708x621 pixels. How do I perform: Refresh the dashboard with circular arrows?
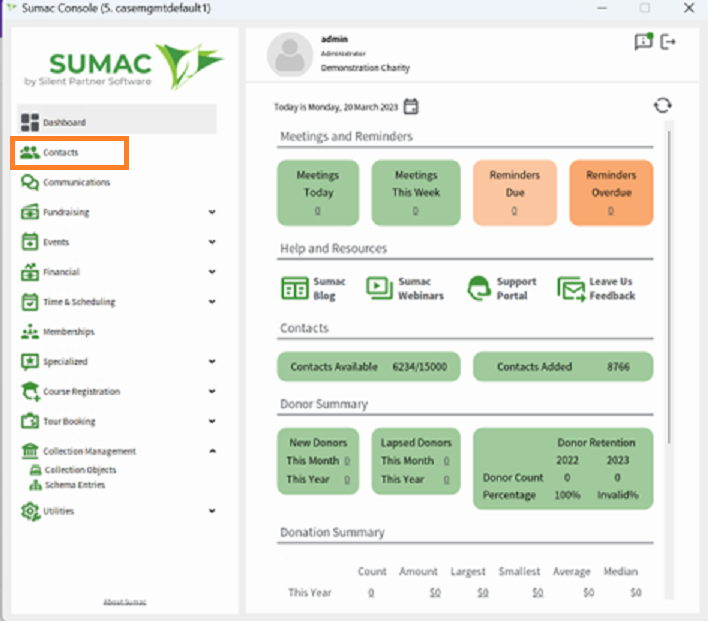click(x=662, y=106)
